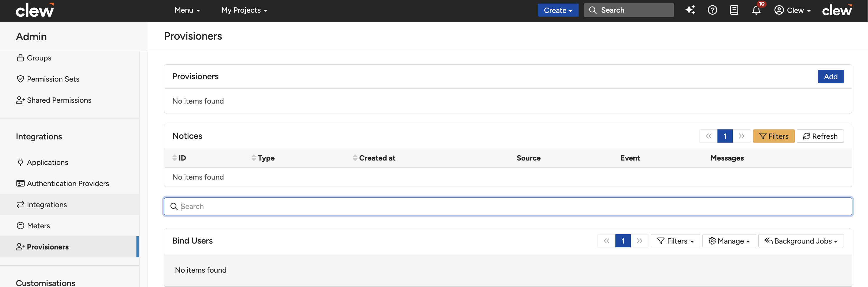
Task: Open the Bind Users Filters dropdown
Action: (675, 241)
